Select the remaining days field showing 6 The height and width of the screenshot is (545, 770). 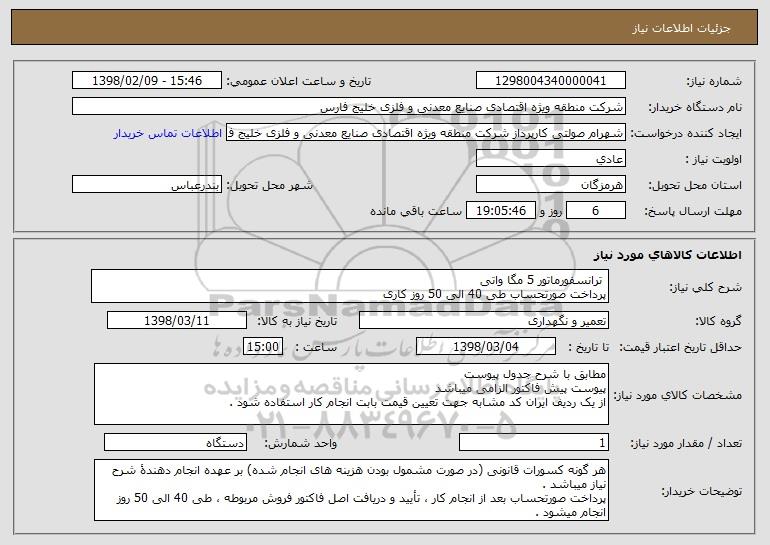coord(596,211)
